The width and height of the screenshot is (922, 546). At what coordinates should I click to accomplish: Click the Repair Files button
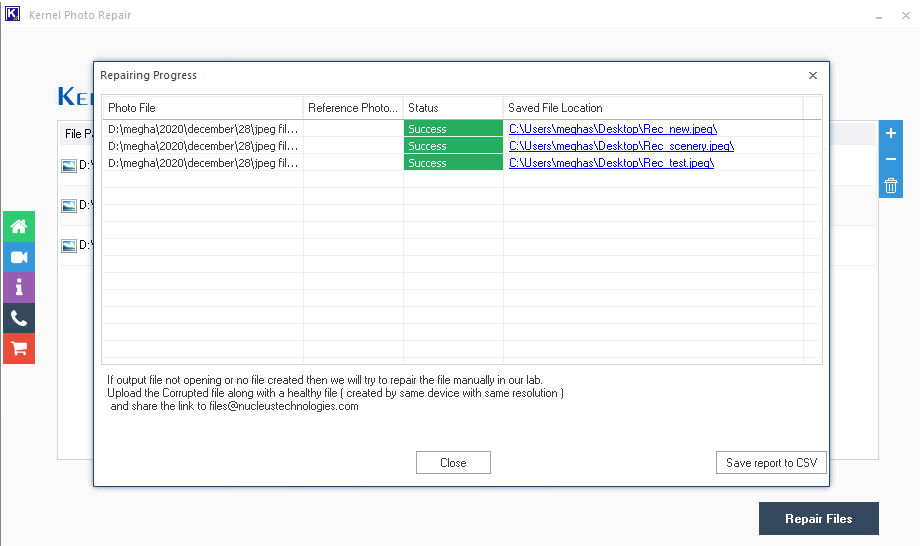819,518
